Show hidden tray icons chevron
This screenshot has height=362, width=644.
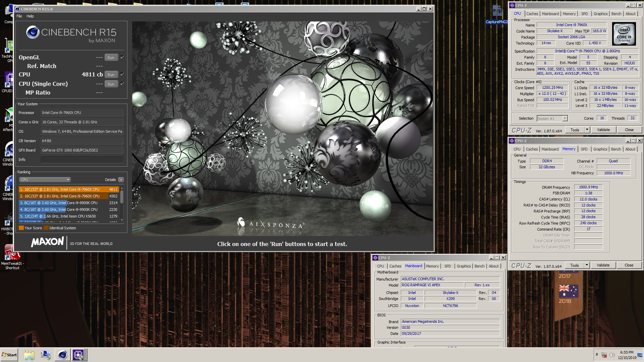coord(597,354)
